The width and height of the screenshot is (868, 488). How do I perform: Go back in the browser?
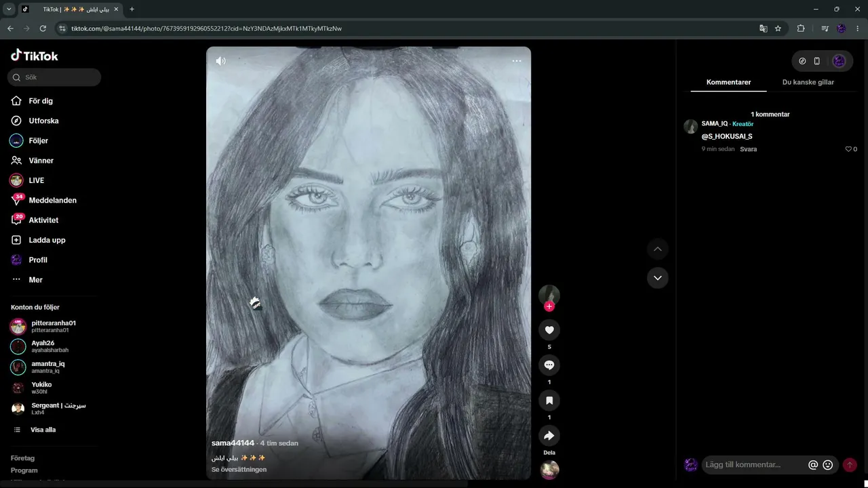10,28
